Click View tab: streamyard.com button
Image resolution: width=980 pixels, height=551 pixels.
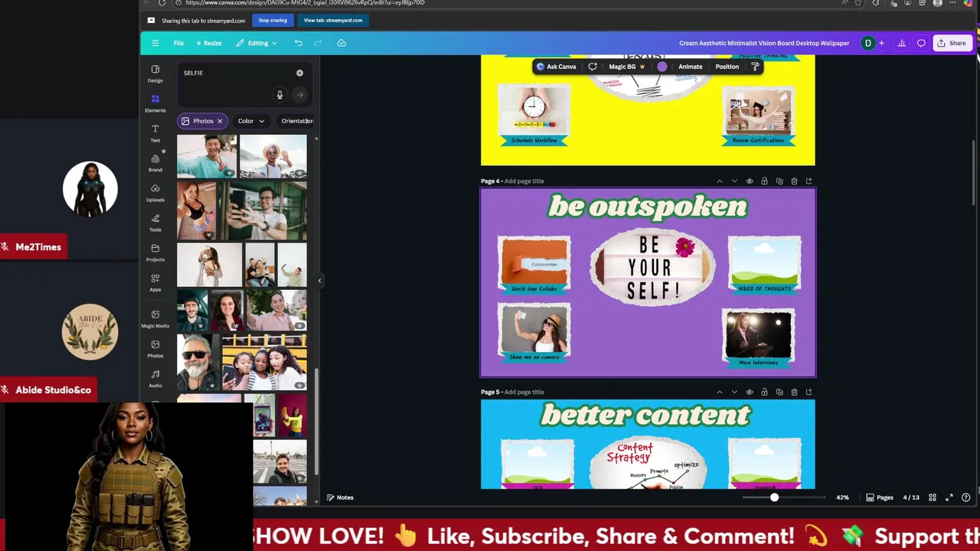click(333, 21)
